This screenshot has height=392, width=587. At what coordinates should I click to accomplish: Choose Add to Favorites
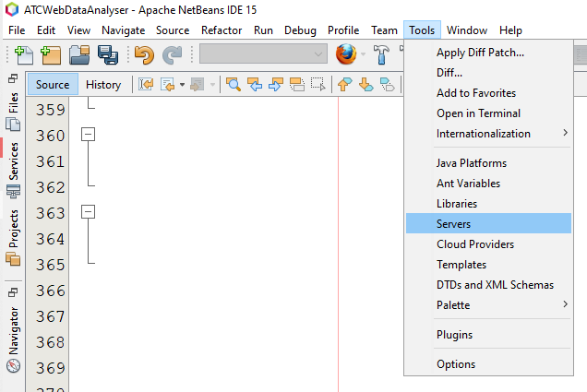click(488, 93)
